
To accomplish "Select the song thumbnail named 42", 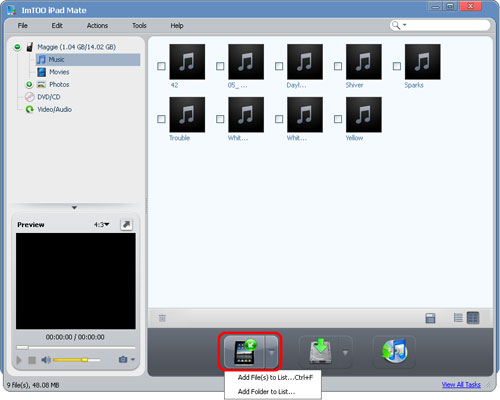I will point(187,62).
